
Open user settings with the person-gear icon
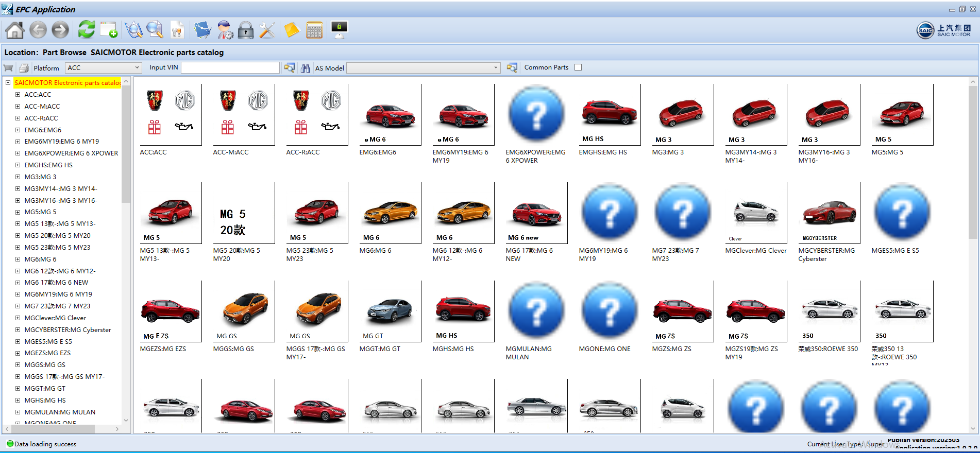click(225, 30)
